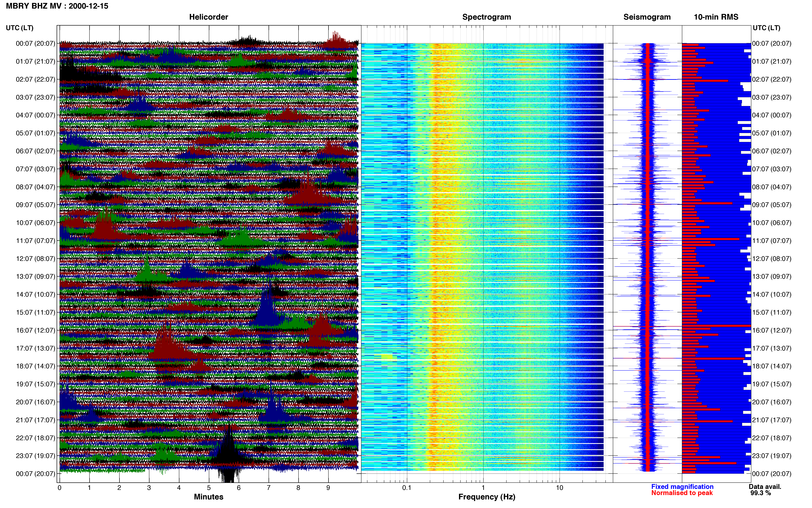The image size is (812, 508).
Task: Click left time label '06:07 (02:07)'
Action: 36,151
